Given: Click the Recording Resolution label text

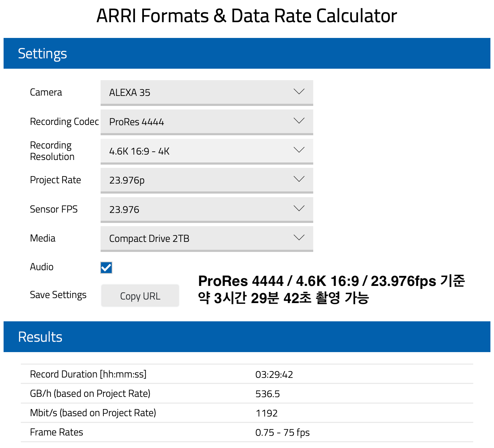Looking at the screenshot, I should tap(52, 151).
